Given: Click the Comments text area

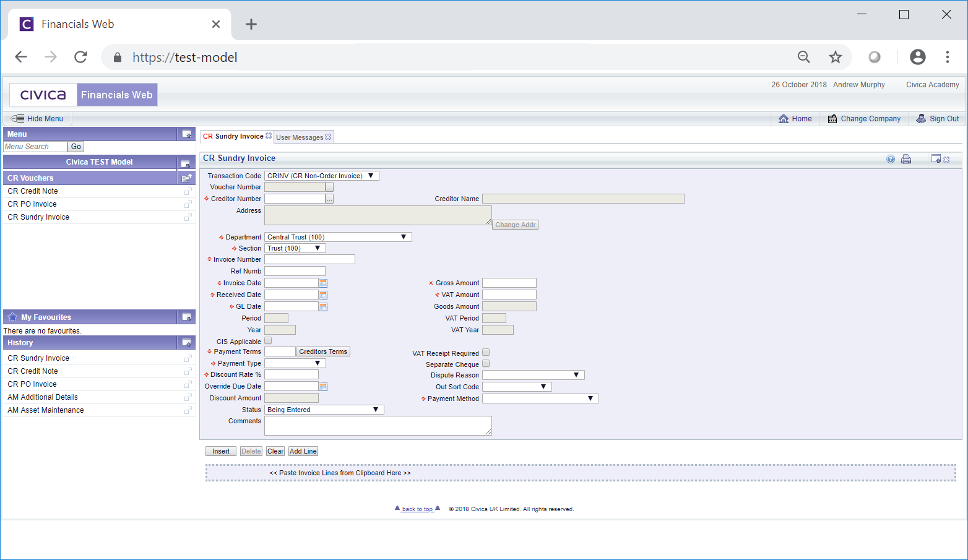Looking at the screenshot, I should [x=378, y=426].
